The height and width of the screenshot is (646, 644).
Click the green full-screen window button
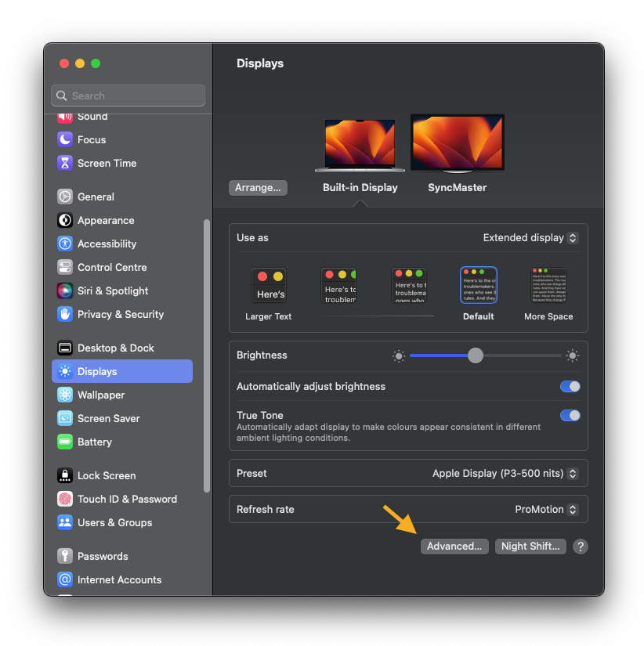[96, 63]
